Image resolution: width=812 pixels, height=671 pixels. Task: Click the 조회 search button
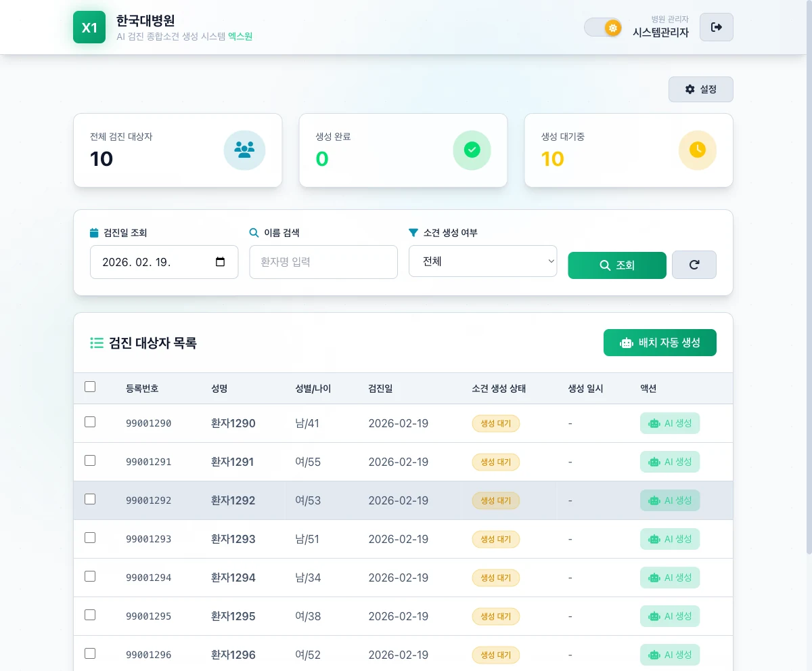coord(617,265)
